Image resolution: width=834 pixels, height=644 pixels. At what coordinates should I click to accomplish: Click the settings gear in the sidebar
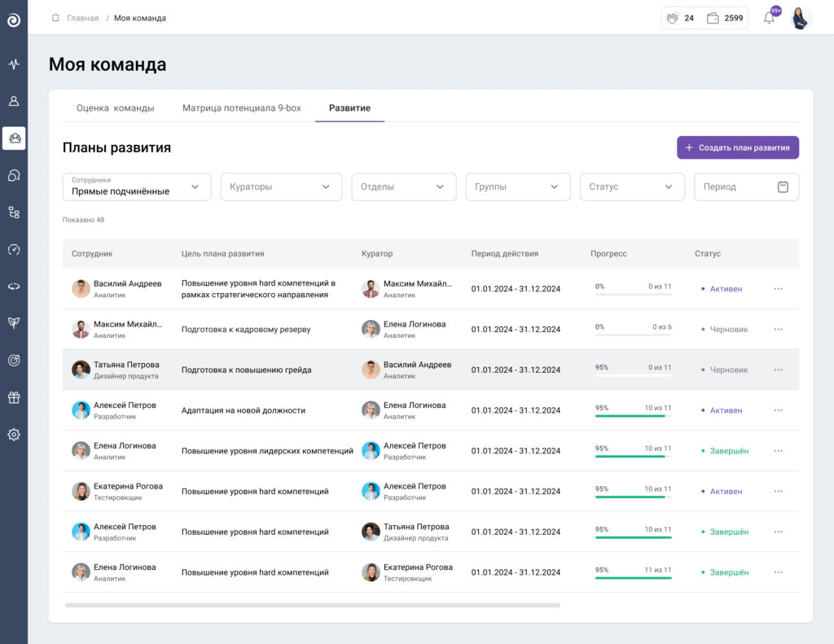[14, 435]
